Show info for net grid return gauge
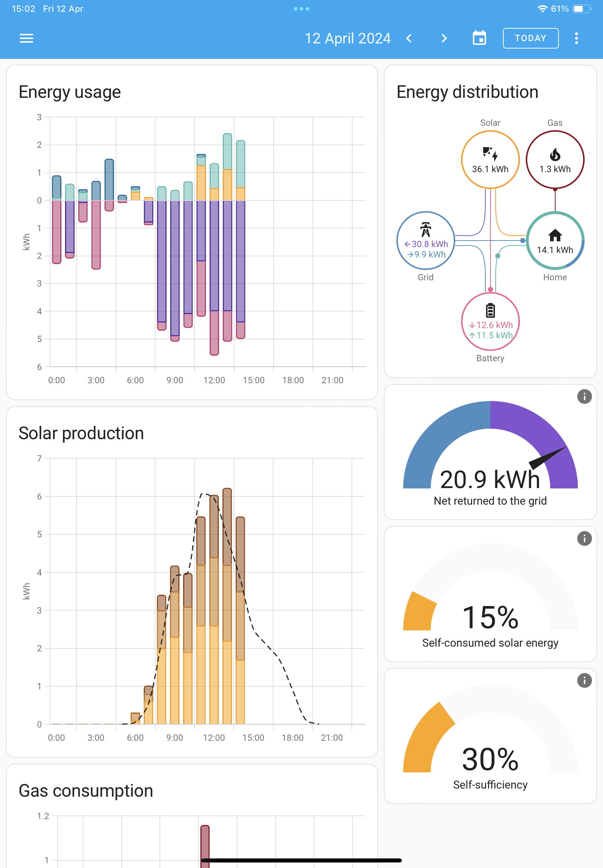The image size is (603, 868). 584,396
